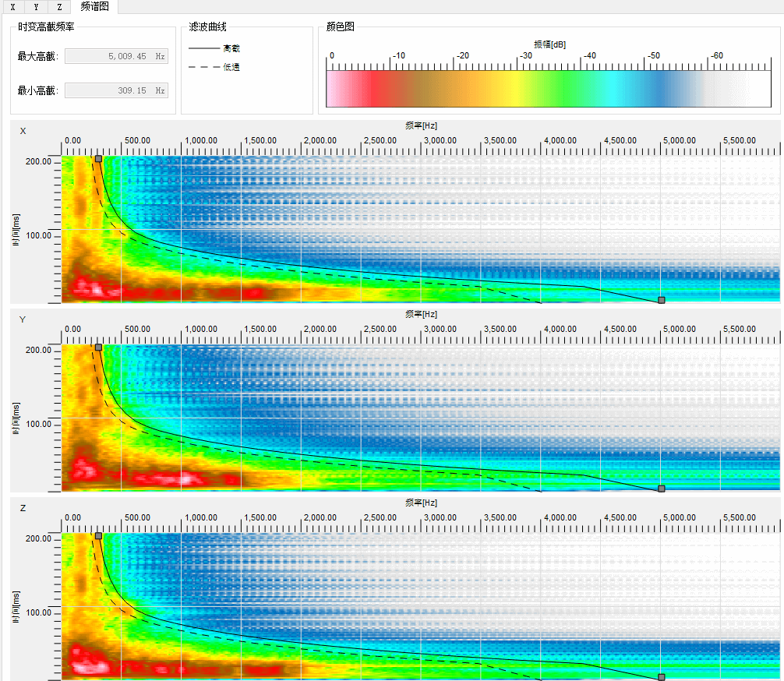The width and height of the screenshot is (784, 681).
Task: Switch to the Y tab
Action: (36, 7)
